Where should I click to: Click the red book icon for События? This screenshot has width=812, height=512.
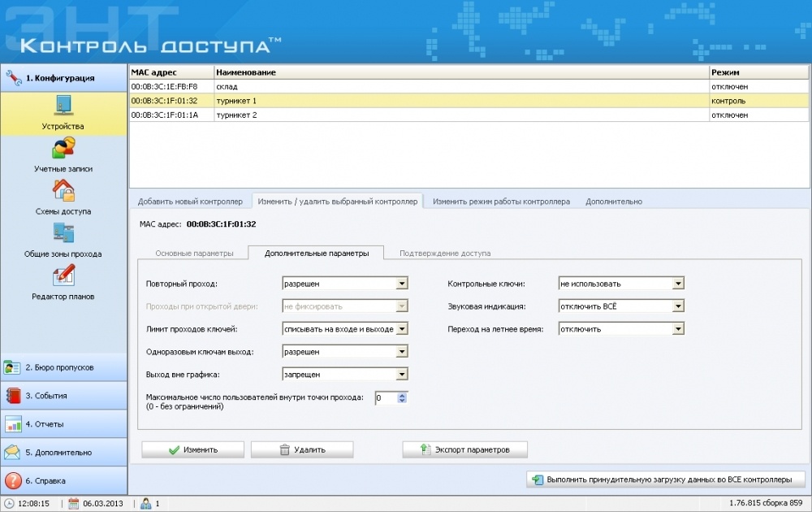pyautogui.click(x=12, y=396)
